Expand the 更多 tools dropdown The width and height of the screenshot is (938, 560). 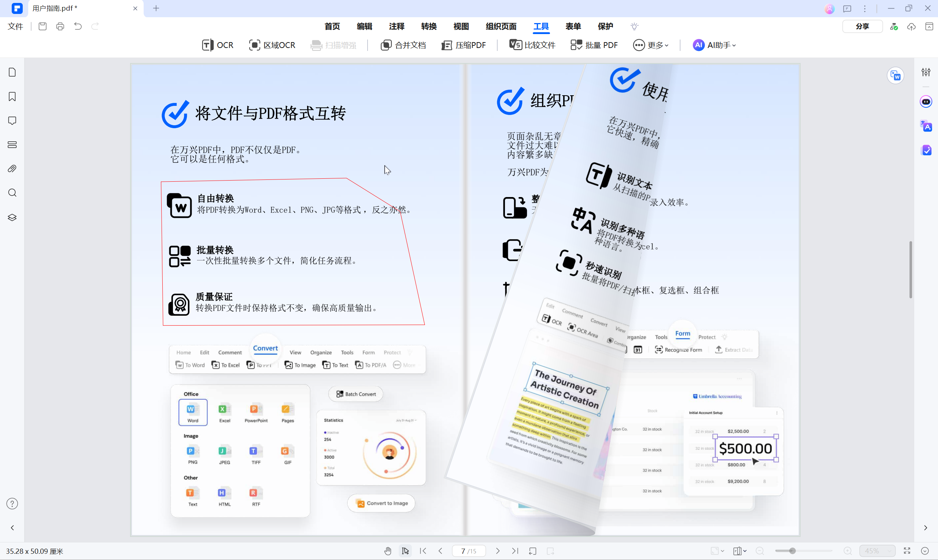coord(651,45)
